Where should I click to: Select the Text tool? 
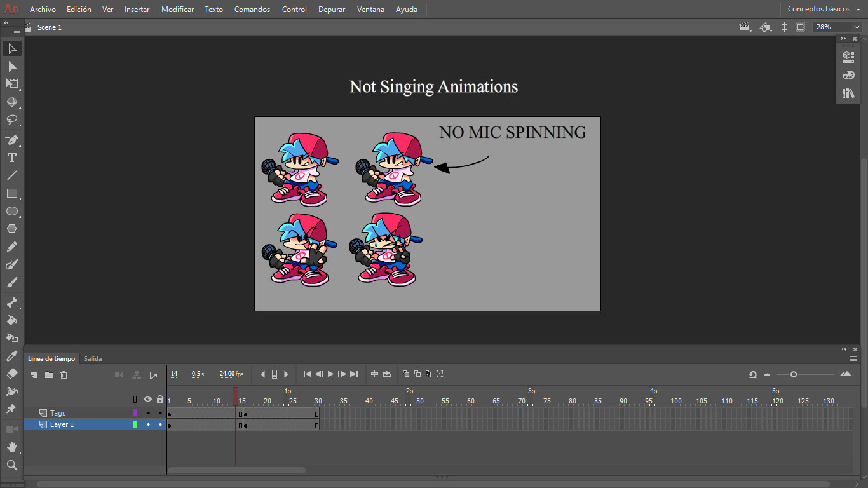click(11, 158)
